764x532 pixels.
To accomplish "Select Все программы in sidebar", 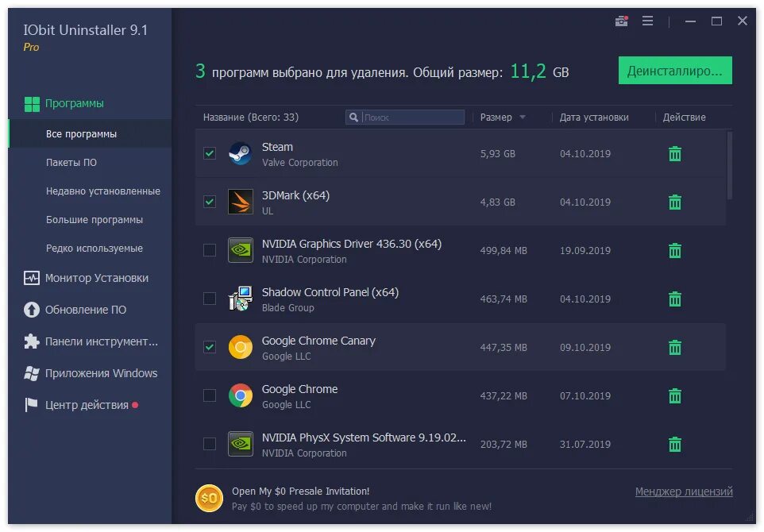I will [x=91, y=134].
